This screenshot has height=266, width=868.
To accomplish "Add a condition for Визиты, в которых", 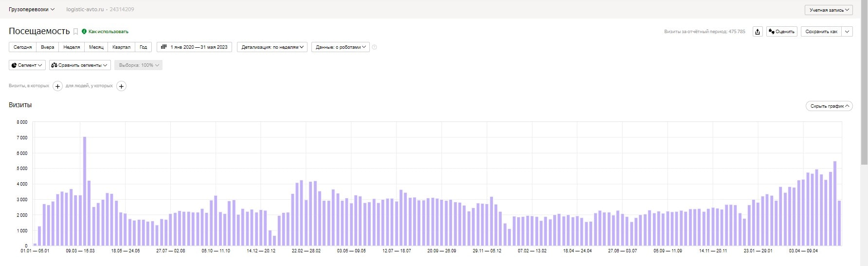I will tap(57, 86).
